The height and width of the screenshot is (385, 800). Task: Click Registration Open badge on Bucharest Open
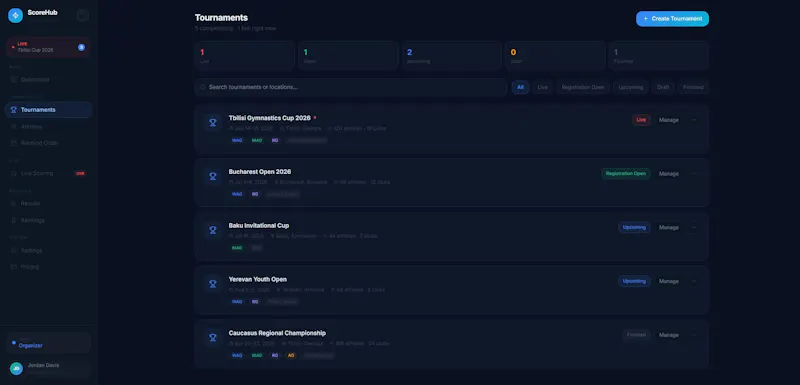pos(626,173)
